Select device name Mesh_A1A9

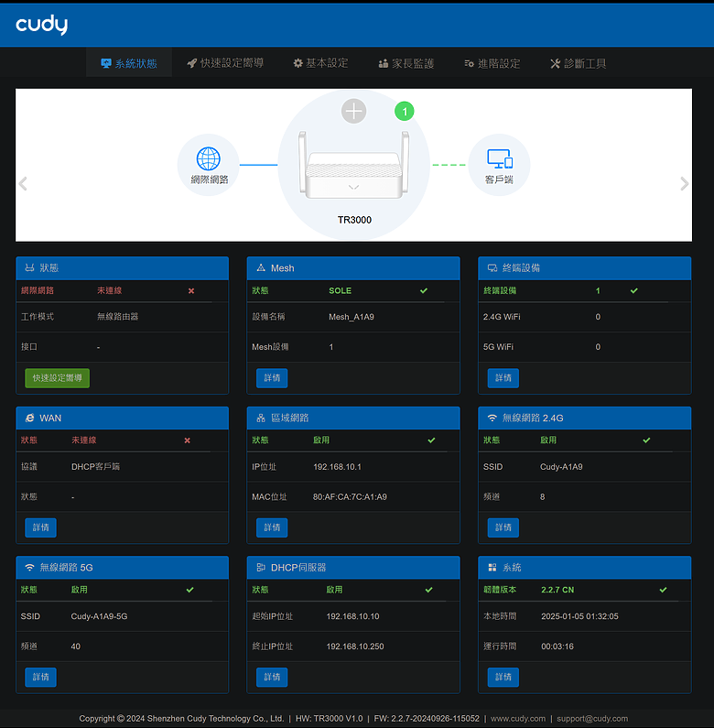coord(352,317)
